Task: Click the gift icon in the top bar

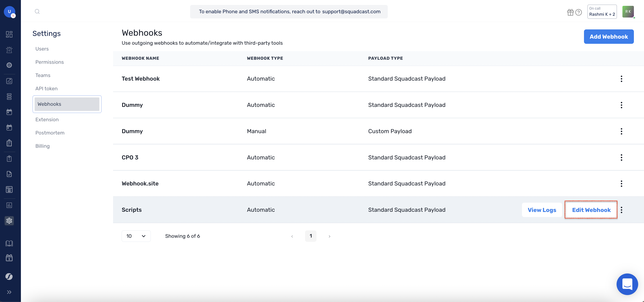Action: (x=570, y=12)
